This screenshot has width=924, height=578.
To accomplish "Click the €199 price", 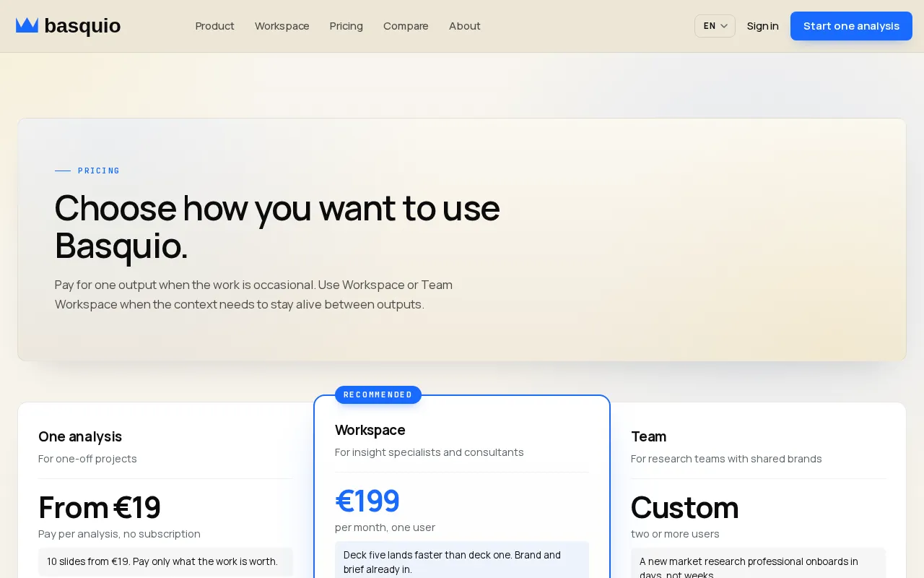I will (x=367, y=501).
